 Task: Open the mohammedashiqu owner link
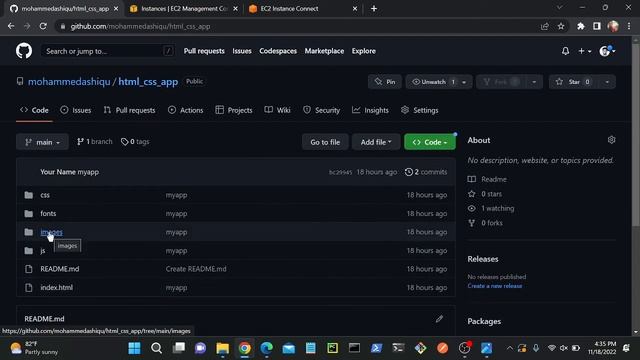[69, 82]
